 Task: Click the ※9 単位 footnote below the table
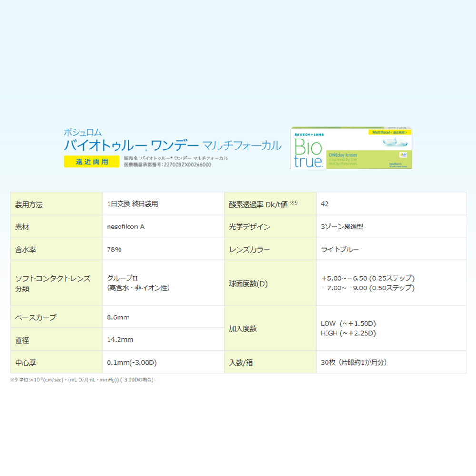[82, 380]
